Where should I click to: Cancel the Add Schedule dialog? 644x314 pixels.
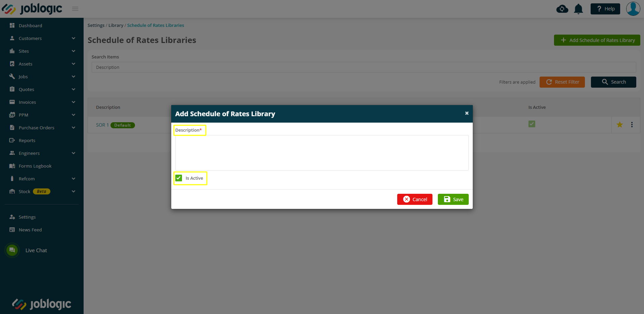[415, 199]
